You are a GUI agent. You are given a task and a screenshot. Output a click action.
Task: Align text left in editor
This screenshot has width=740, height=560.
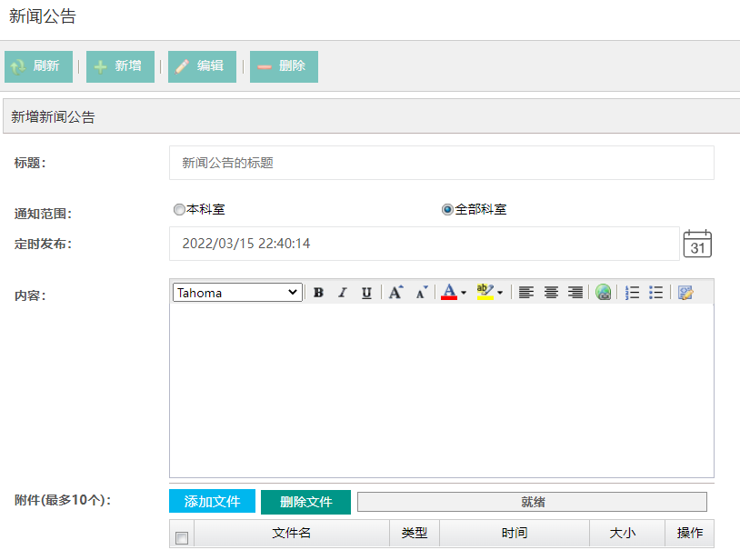click(x=526, y=293)
